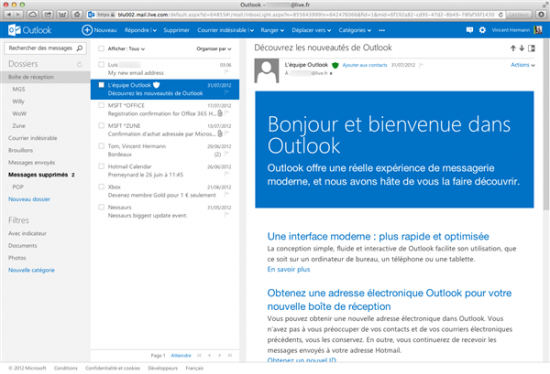This screenshot has height=374, width=550.
Task: Check the MSFT *ZUNE message checkbox
Action: coord(101,126)
